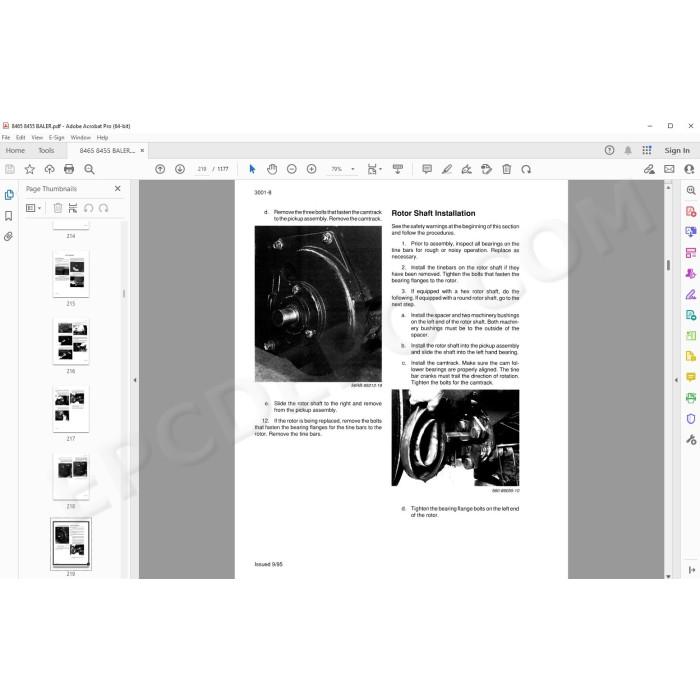700x700 pixels.
Task: Switch to the Tools tab
Action: 46,150
